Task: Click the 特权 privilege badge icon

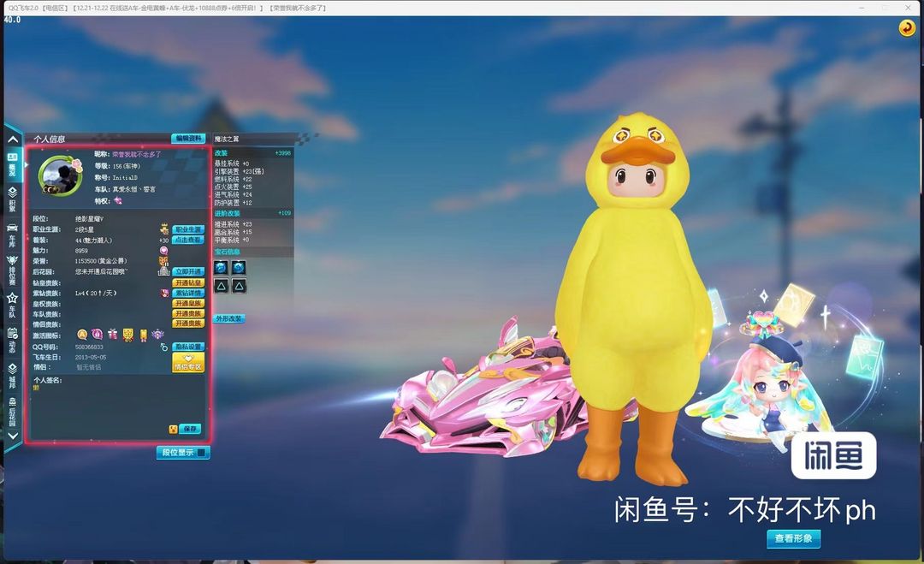Action: (118, 201)
